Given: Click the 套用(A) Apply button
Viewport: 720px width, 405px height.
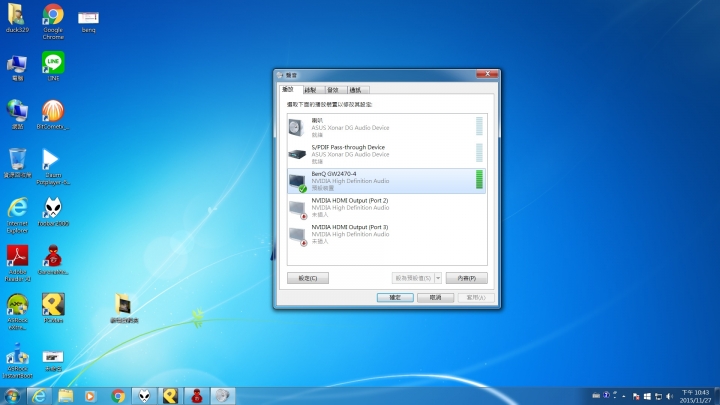Looking at the screenshot, I should click(476, 298).
